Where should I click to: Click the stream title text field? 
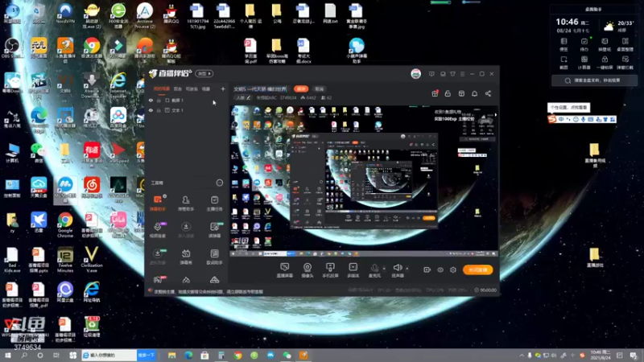point(260,89)
